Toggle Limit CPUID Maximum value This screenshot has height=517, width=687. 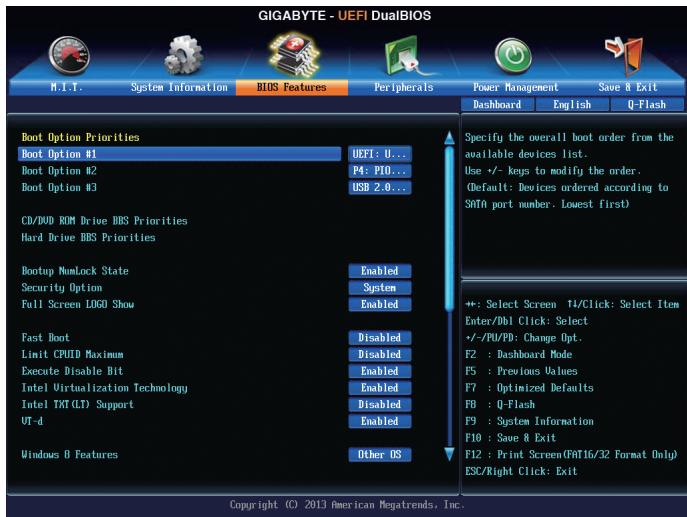[x=380, y=354]
